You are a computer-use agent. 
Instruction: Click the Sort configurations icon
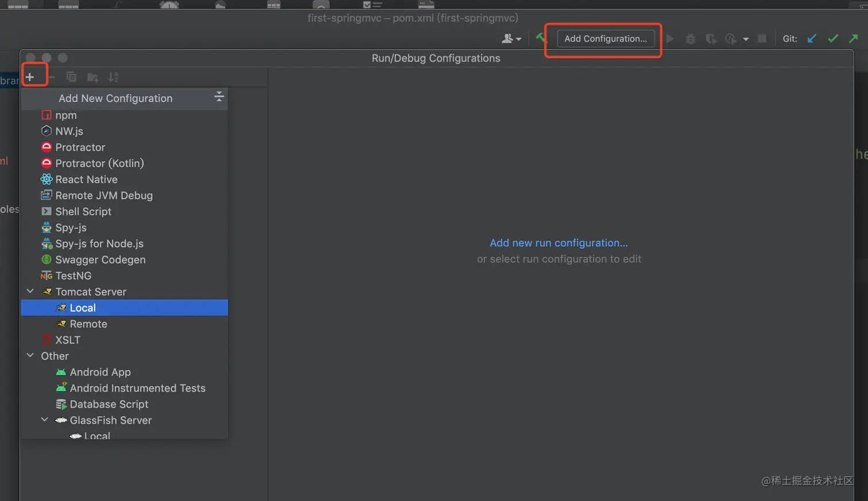click(x=114, y=77)
